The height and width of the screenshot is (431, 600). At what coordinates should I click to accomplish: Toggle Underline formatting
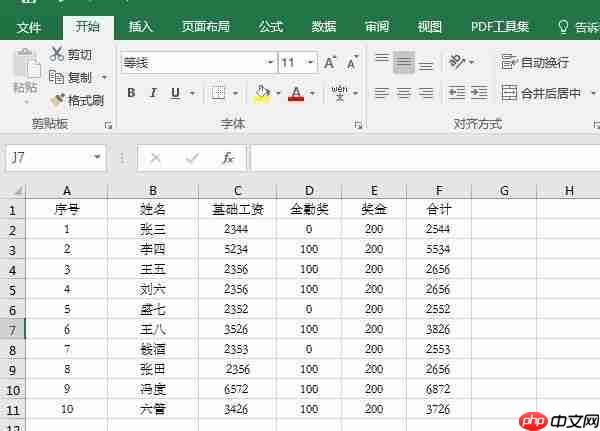[x=175, y=93]
